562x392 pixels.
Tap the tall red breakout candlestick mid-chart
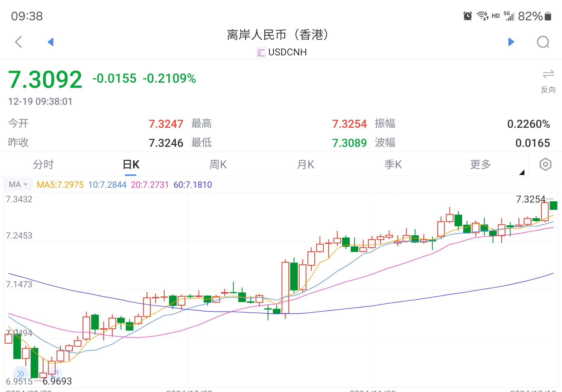pos(285,288)
